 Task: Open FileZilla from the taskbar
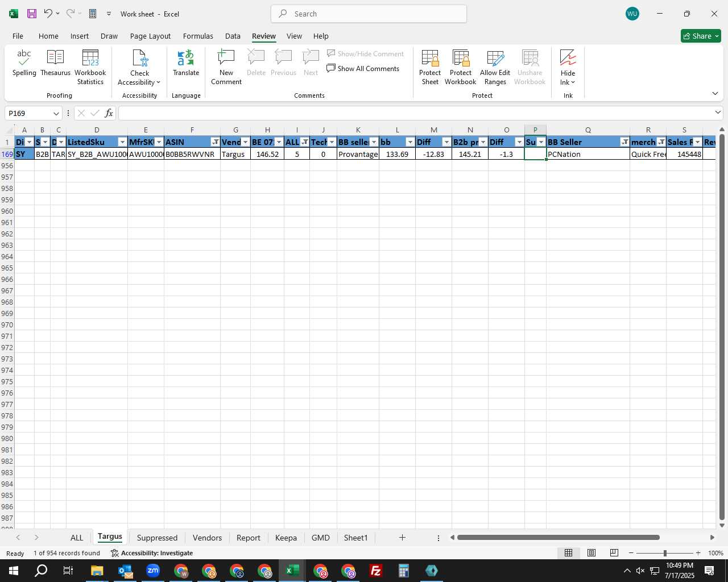point(376,571)
